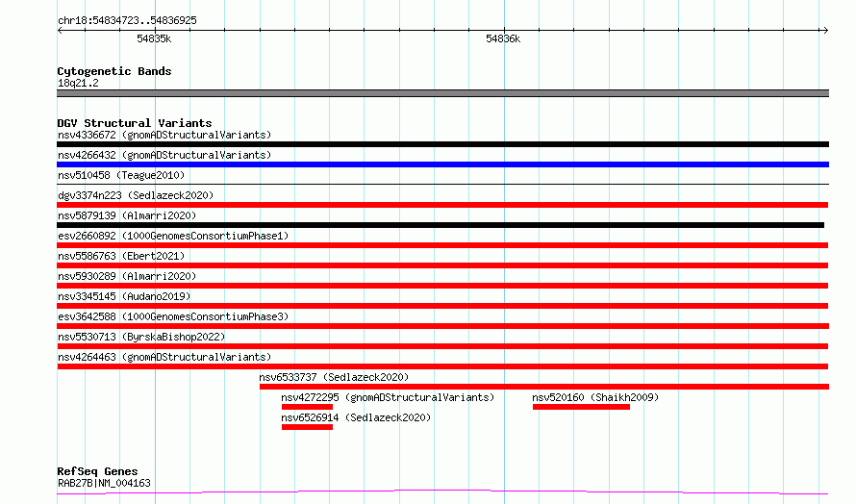The width and height of the screenshot is (856, 504).
Task: Select the short red nsv4272295 bar
Action: coord(307,407)
